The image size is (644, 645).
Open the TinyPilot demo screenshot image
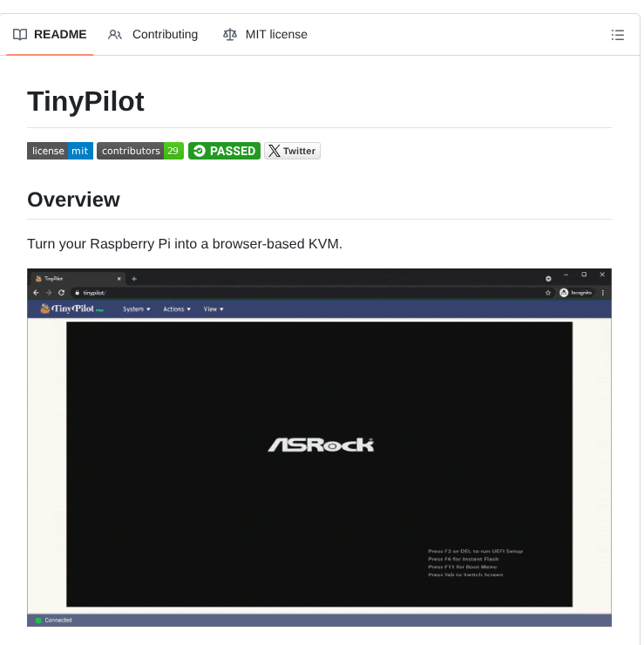(319, 447)
